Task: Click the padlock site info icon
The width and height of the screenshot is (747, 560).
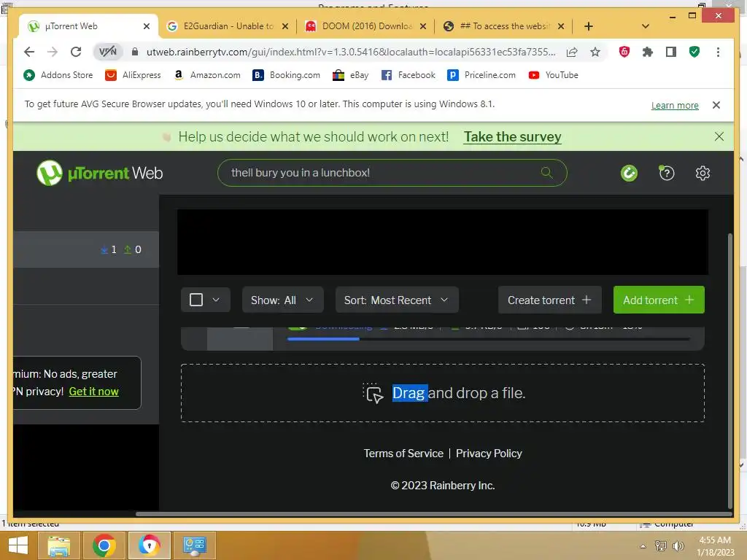Action: click(x=135, y=52)
